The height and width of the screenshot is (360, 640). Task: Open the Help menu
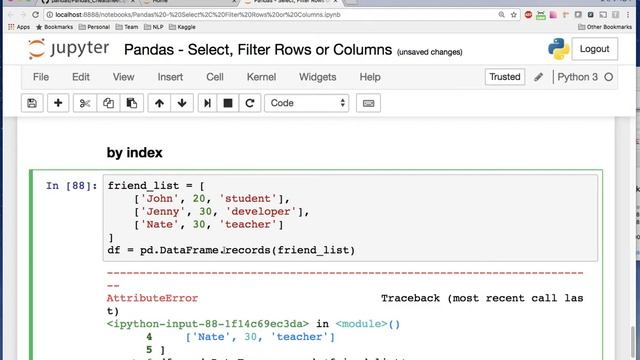click(370, 77)
